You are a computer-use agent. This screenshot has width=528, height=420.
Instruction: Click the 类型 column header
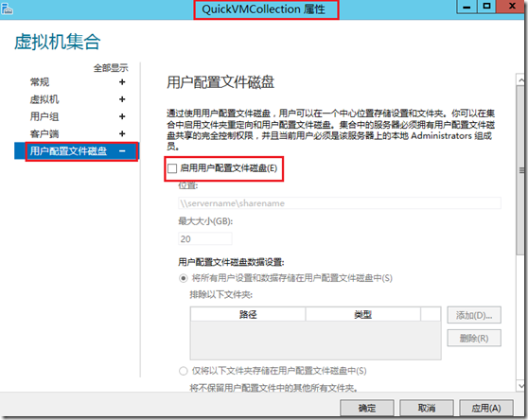coord(363,314)
